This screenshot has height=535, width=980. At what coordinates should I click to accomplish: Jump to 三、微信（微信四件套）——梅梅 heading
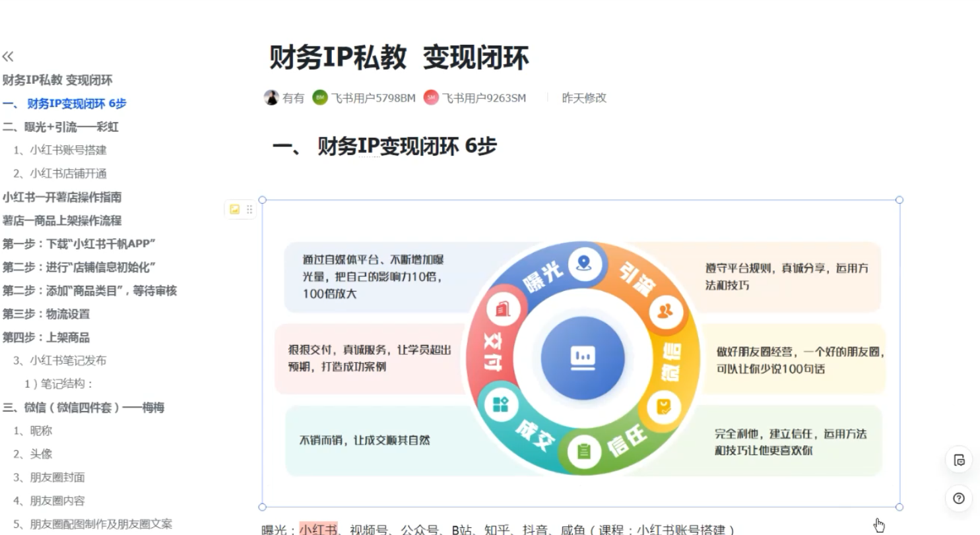pos(83,408)
